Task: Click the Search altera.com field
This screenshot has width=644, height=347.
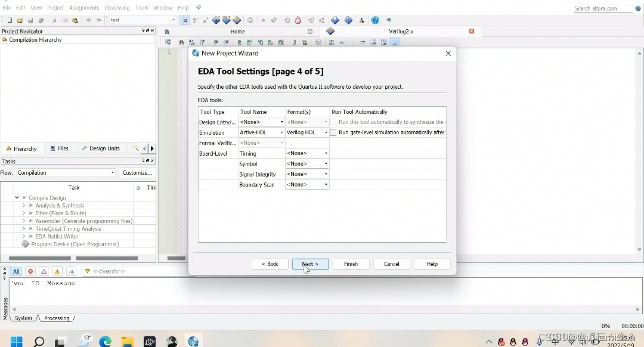Action: [x=602, y=8]
